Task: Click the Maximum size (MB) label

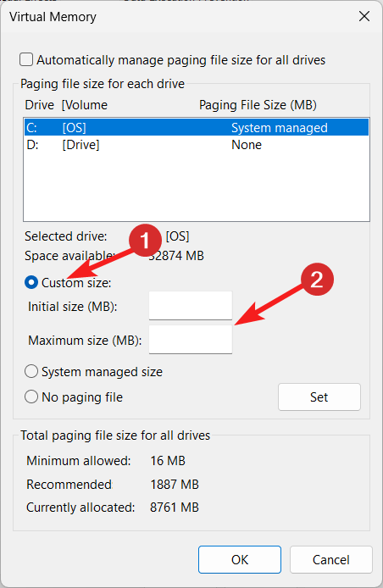Action: click(x=85, y=341)
